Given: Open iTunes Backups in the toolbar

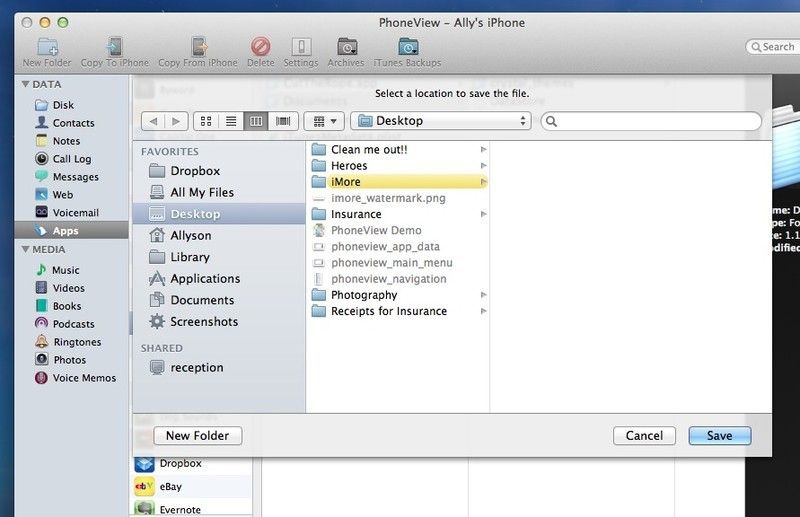Looking at the screenshot, I should (x=408, y=47).
